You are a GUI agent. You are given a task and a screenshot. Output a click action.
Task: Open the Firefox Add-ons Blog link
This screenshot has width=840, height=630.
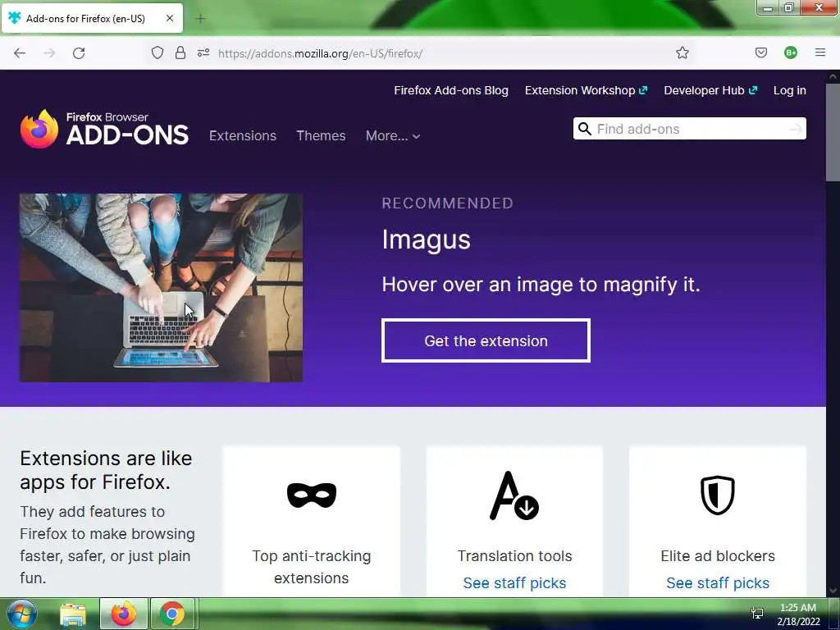[451, 90]
